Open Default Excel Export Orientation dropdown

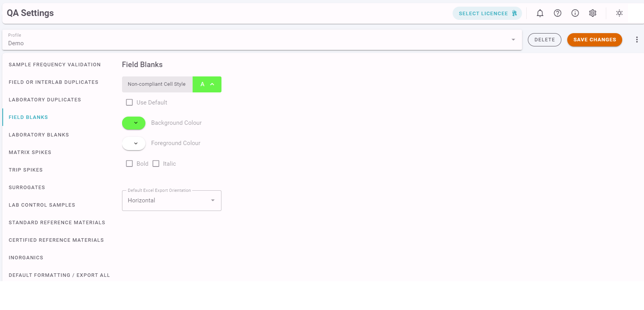click(x=172, y=200)
